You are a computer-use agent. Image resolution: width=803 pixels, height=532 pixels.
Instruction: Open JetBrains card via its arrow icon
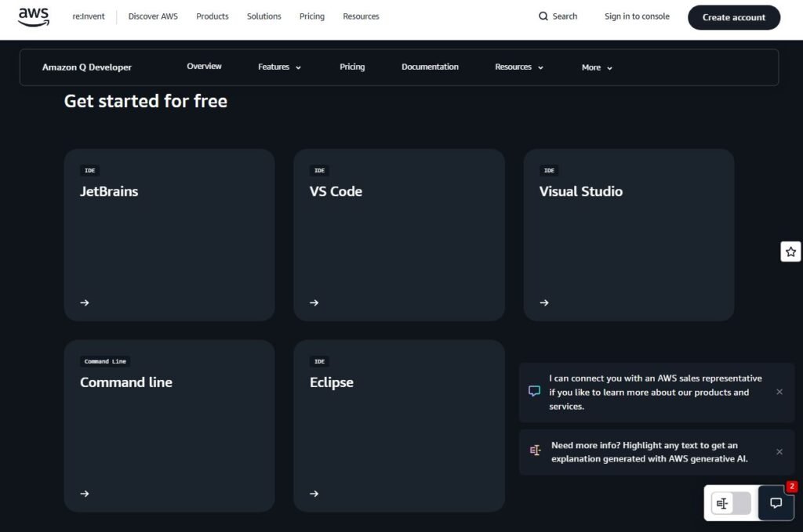(x=85, y=302)
